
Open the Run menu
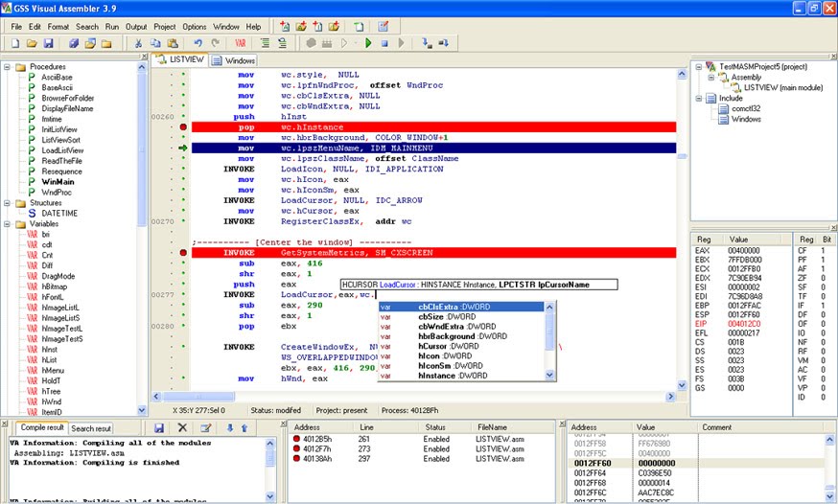[111, 27]
